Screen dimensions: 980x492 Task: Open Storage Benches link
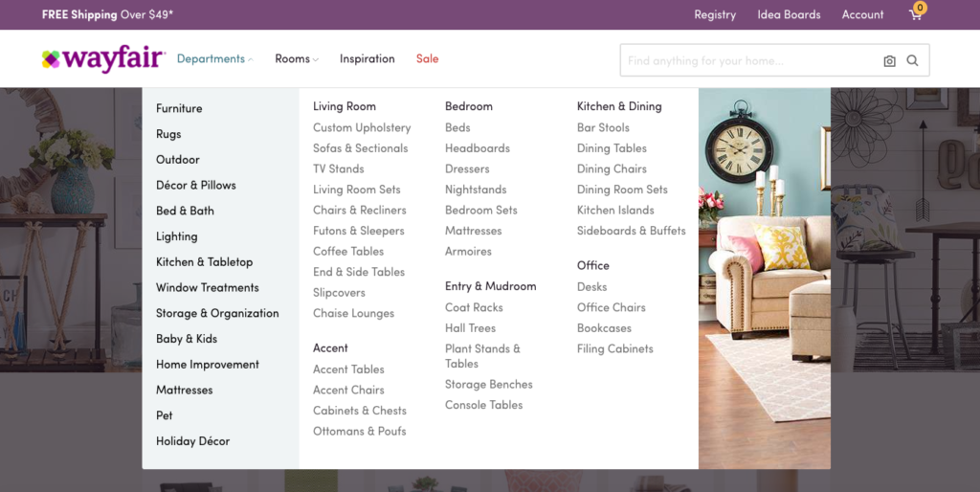pyautogui.click(x=489, y=385)
